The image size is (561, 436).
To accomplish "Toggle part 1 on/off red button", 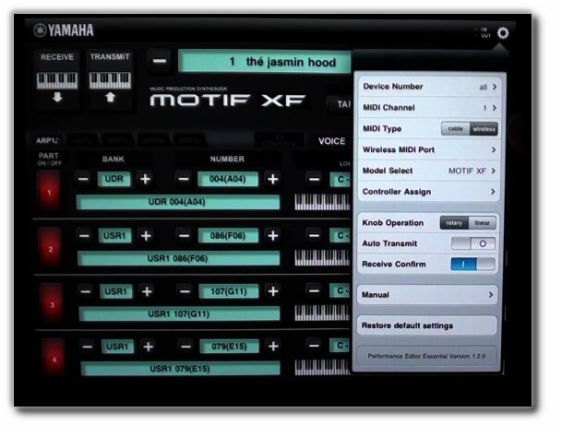I will pos(49,191).
